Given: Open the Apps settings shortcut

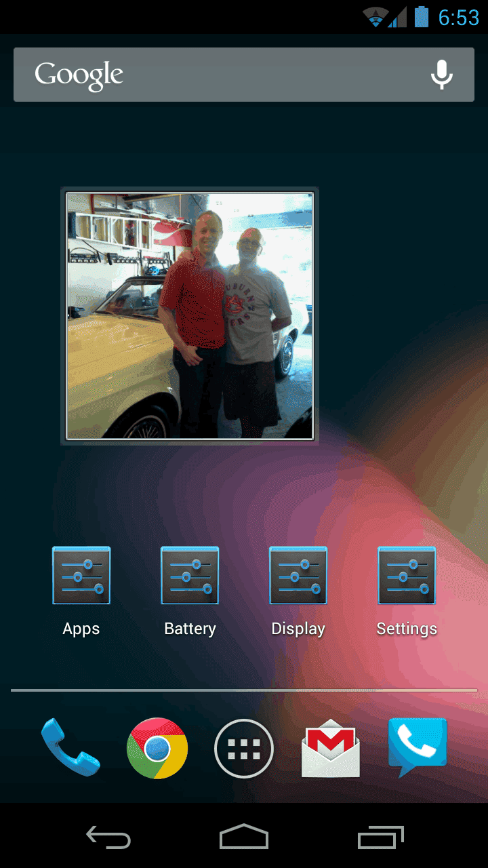Looking at the screenshot, I should pyautogui.click(x=81, y=576).
